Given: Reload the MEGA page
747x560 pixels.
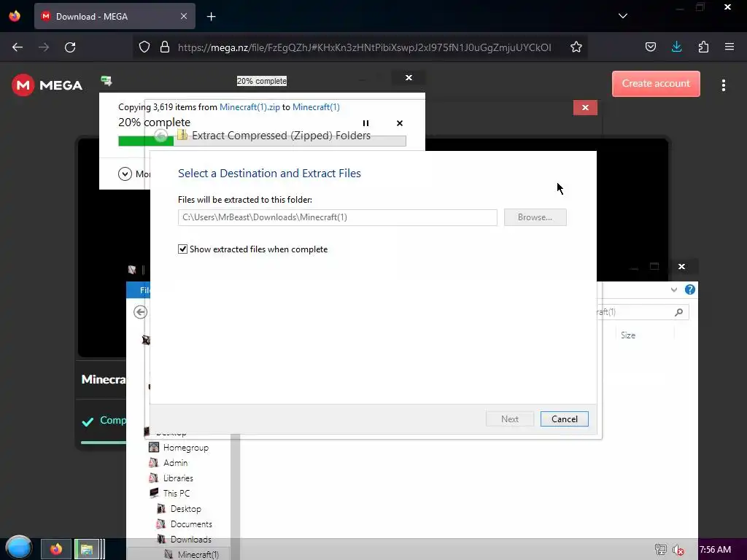Looking at the screenshot, I should [x=70, y=47].
